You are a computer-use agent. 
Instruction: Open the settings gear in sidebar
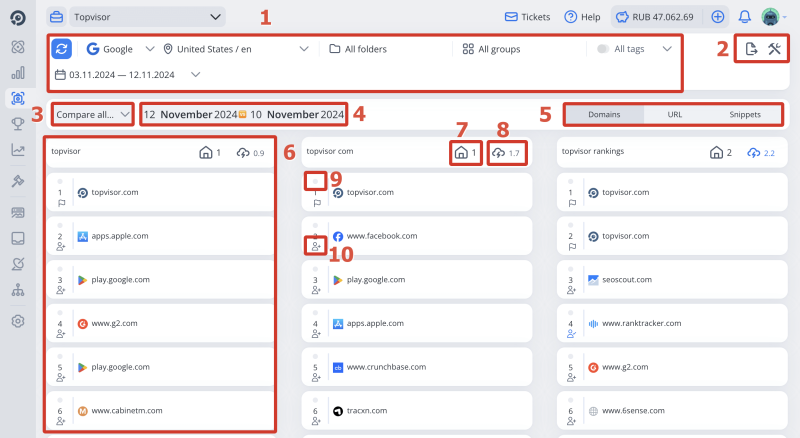coord(18,321)
